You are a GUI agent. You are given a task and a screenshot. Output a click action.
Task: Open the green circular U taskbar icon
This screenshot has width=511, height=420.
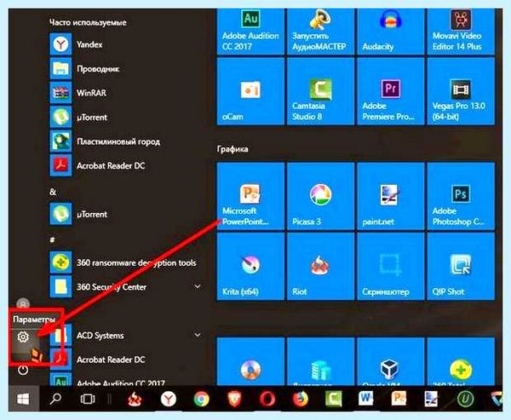tap(465, 399)
